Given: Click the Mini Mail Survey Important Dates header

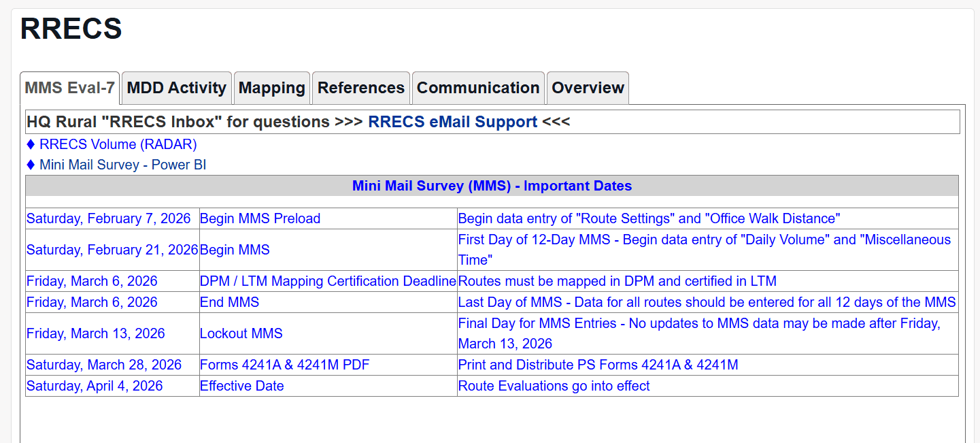Looking at the screenshot, I should (x=492, y=186).
